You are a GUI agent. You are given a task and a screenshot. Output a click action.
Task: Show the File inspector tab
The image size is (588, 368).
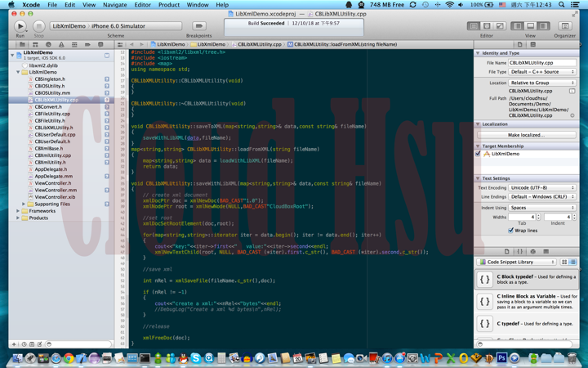[519, 44]
